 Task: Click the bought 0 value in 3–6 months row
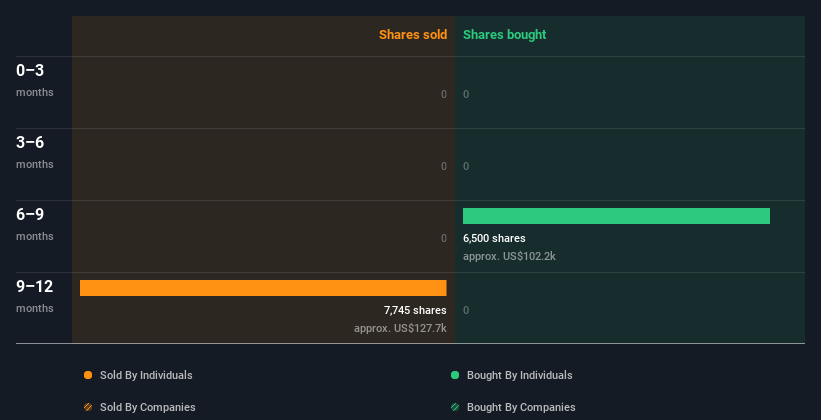click(466, 166)
